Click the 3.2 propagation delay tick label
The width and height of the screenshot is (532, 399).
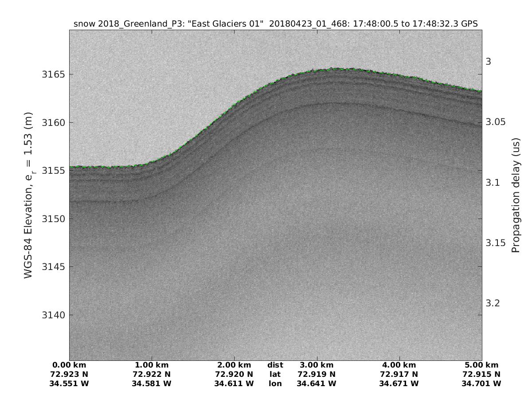point(493,303)
